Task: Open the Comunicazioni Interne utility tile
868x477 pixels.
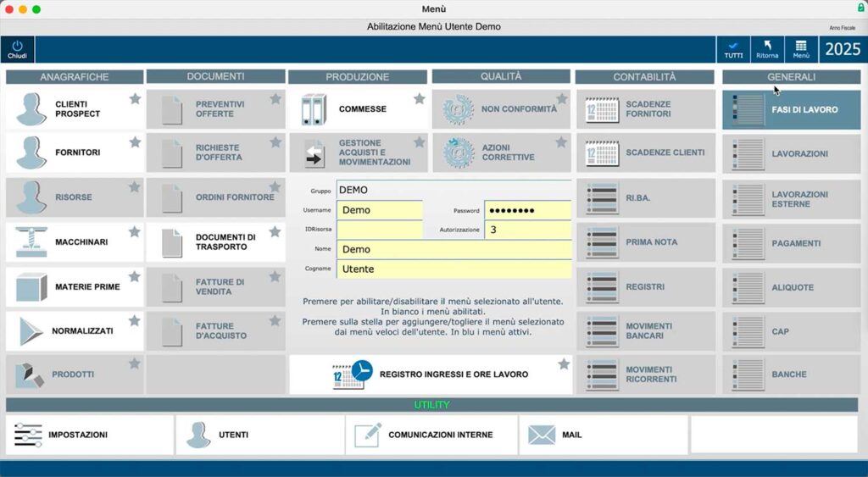Action: (431, 435)
